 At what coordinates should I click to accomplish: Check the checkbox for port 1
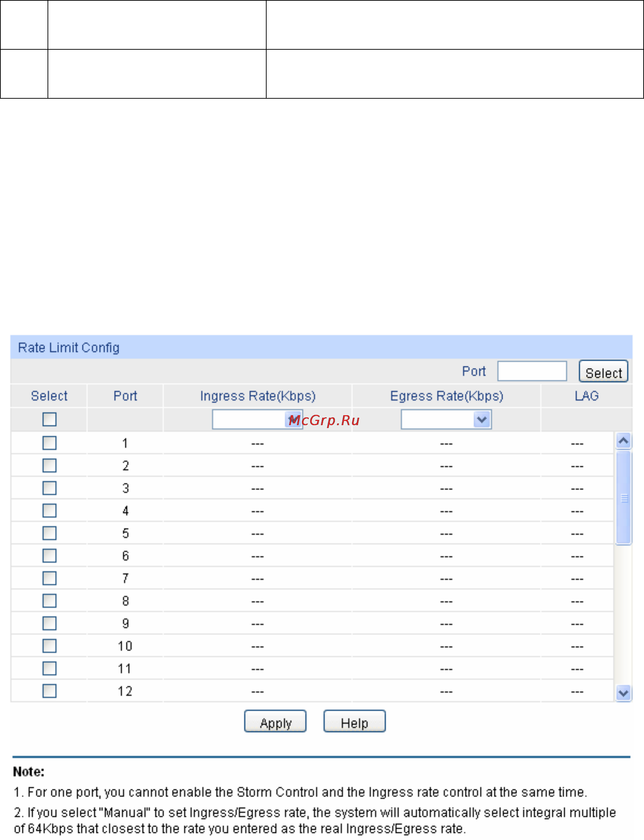tap(49, 443)
